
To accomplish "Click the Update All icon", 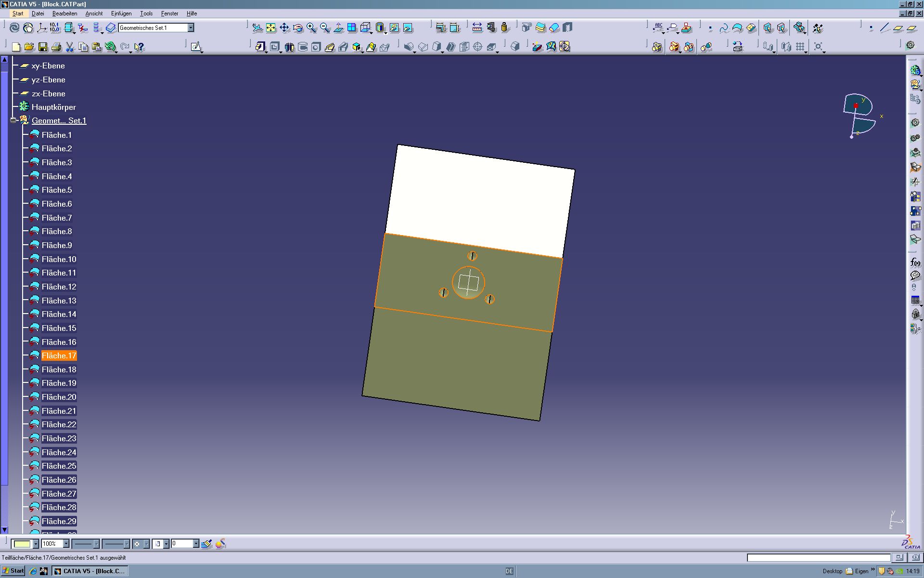I will point(14,28).
